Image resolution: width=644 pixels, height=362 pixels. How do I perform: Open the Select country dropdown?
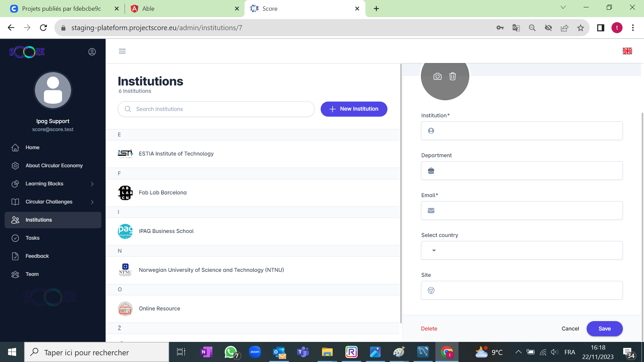[x=522, y=250]
